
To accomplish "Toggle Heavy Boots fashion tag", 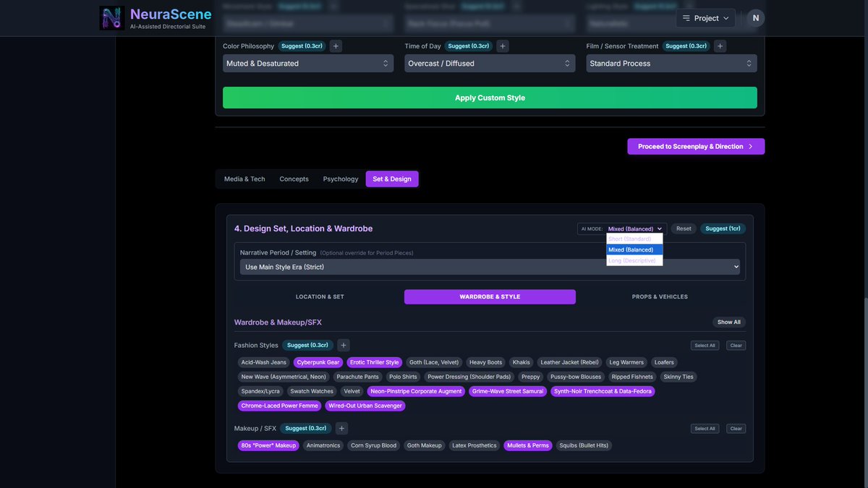I will (x=485, y=362).
